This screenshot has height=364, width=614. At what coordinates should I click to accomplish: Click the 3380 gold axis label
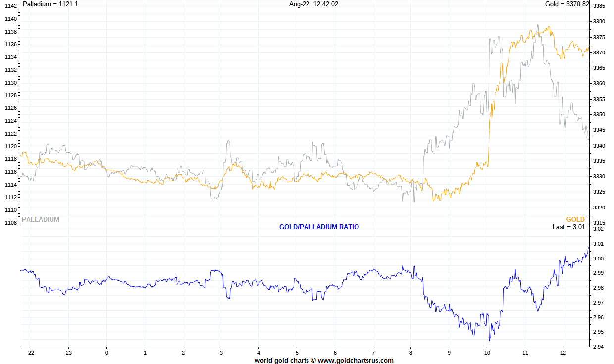tap(599, 21)
